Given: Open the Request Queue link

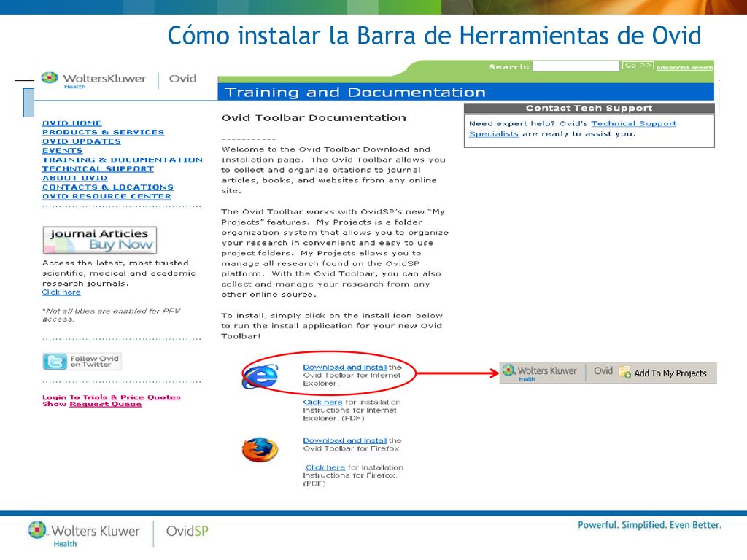Looking at the screenshot, I should pos(105,404).
